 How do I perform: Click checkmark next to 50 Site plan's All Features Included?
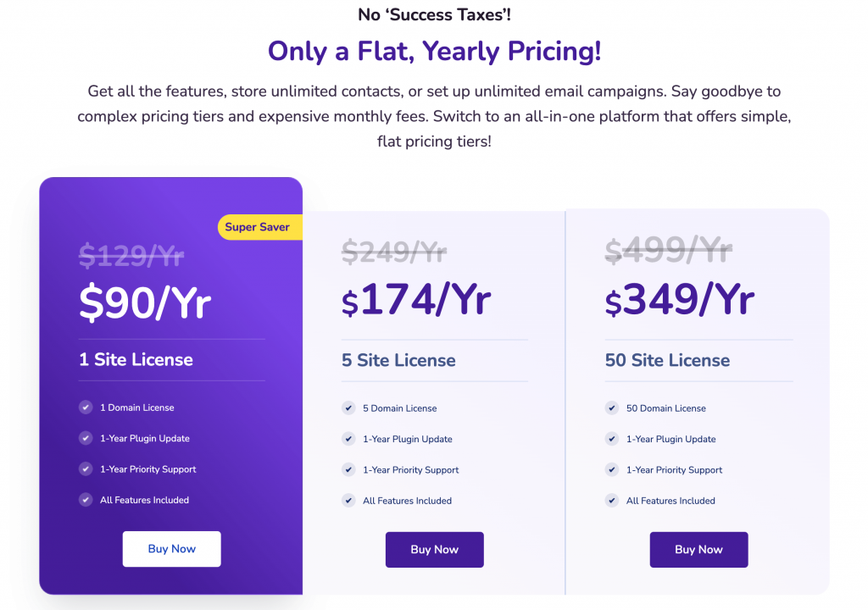612,501
